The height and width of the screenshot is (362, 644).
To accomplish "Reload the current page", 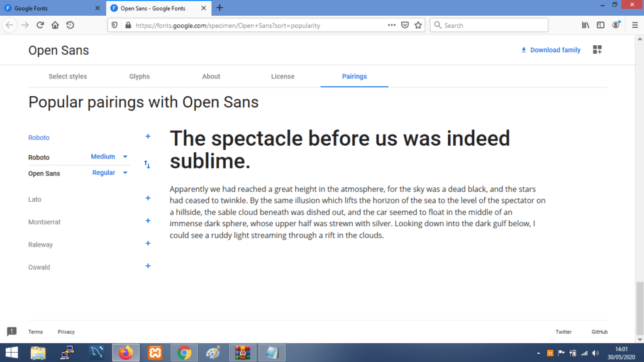I will (x=40, y=25).
